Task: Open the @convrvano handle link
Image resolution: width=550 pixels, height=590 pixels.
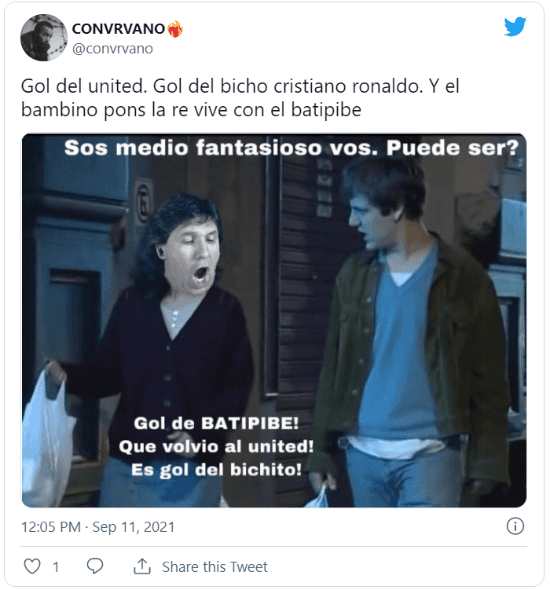Action: [x=112, y=49]
